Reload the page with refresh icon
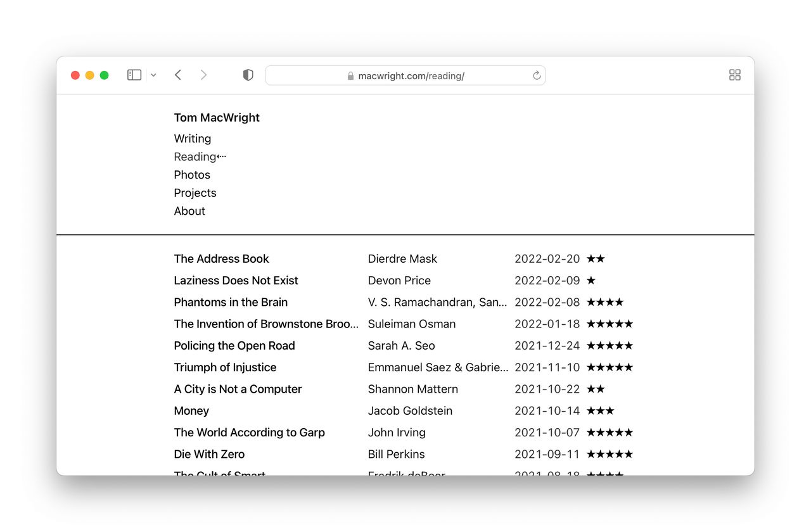Screen dimensions: 811x532 [536, 75]
